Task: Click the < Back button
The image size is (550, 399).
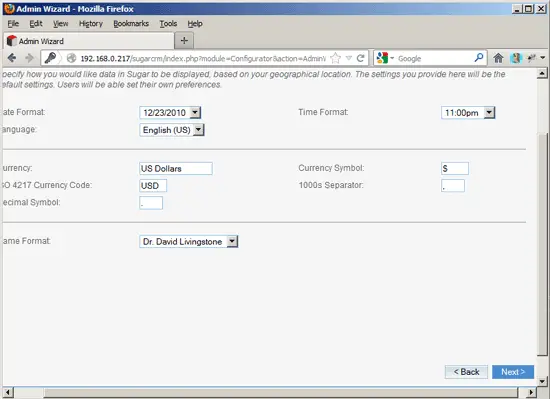Action: click(x=466, y=372)
